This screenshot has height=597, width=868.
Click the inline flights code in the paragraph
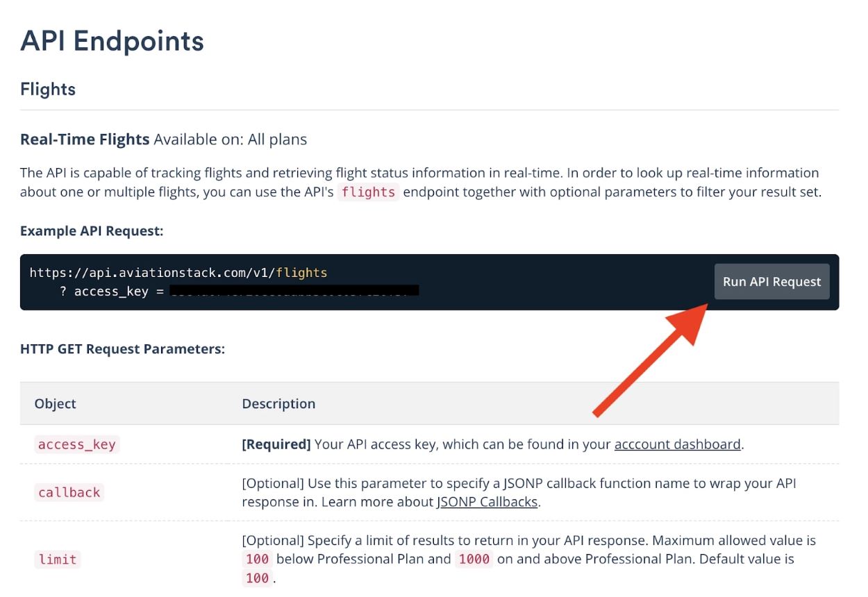[x=368, y=192]
